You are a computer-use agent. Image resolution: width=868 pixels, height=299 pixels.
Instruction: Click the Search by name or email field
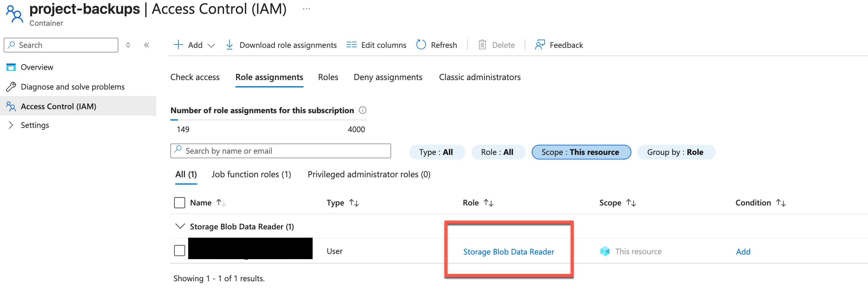pos(286,151)
